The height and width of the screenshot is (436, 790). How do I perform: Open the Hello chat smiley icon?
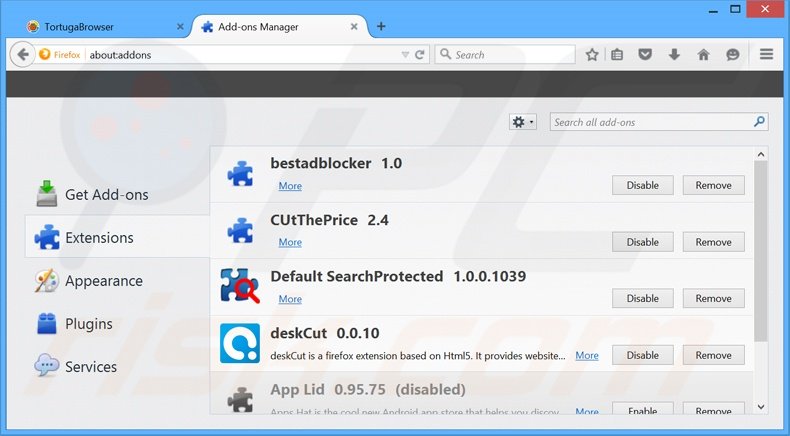(733, 54)
